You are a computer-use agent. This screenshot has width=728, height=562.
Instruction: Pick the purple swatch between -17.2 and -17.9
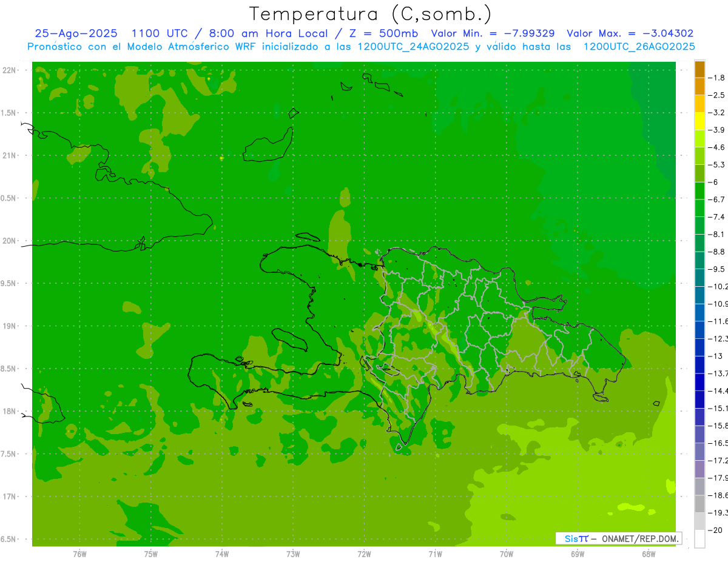click(699, 469)
